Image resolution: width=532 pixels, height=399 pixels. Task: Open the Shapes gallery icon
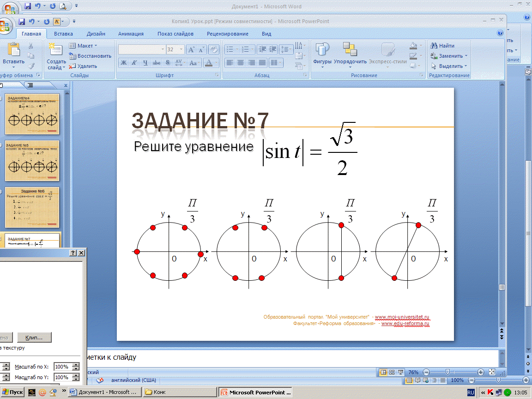322,49
